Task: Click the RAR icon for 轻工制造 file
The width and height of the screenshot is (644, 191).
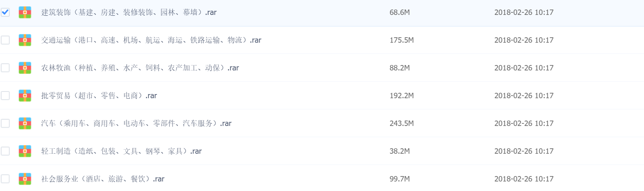Action: click(x=25, y=151)
